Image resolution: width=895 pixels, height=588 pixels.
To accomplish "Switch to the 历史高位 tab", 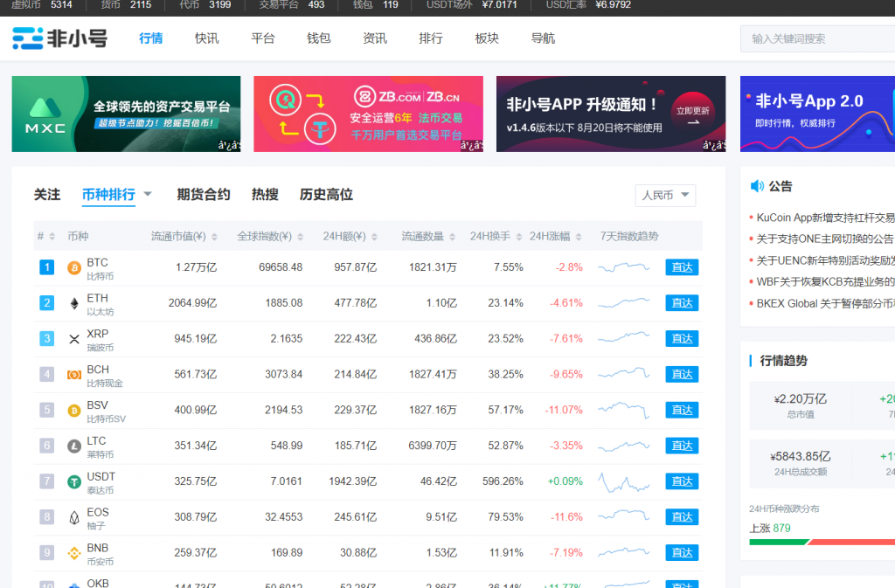I will pos(326,195).
